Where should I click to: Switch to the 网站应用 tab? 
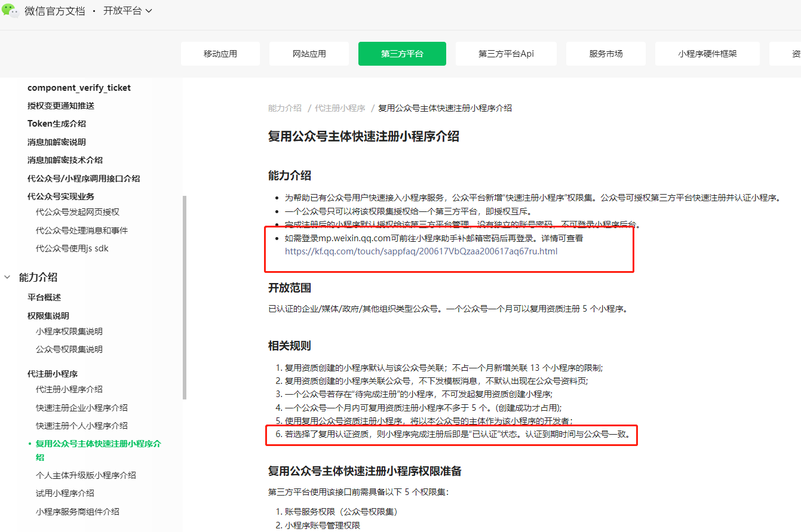pyautogui.click(x=309, y=54)
